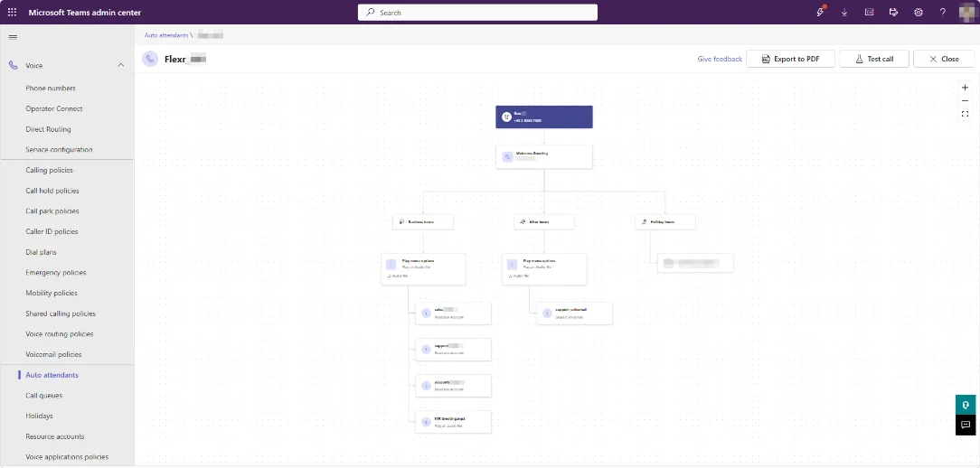Open Operator Connect page
Viewport: 980px width, 468px height.
(x=53, y=108)
